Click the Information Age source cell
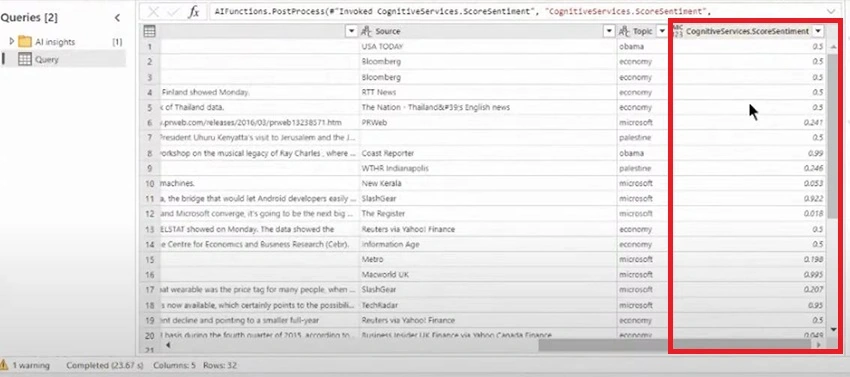Screen dimensions: 850x377 tap(487, 244)
